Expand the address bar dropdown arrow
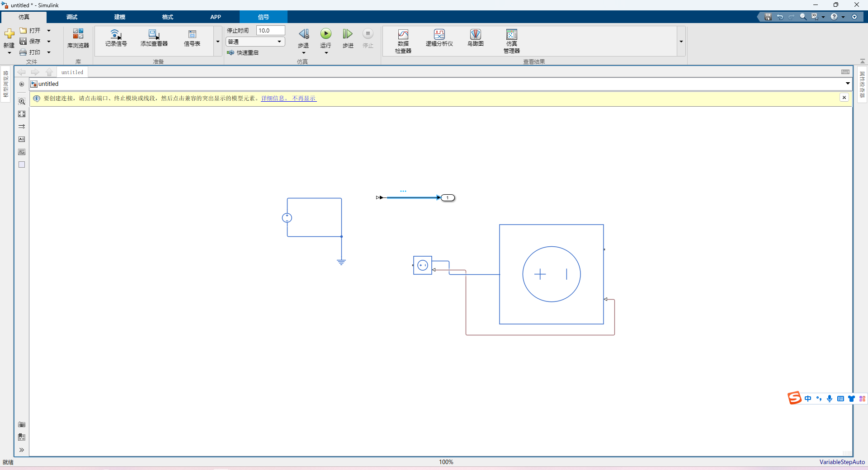 848,84
